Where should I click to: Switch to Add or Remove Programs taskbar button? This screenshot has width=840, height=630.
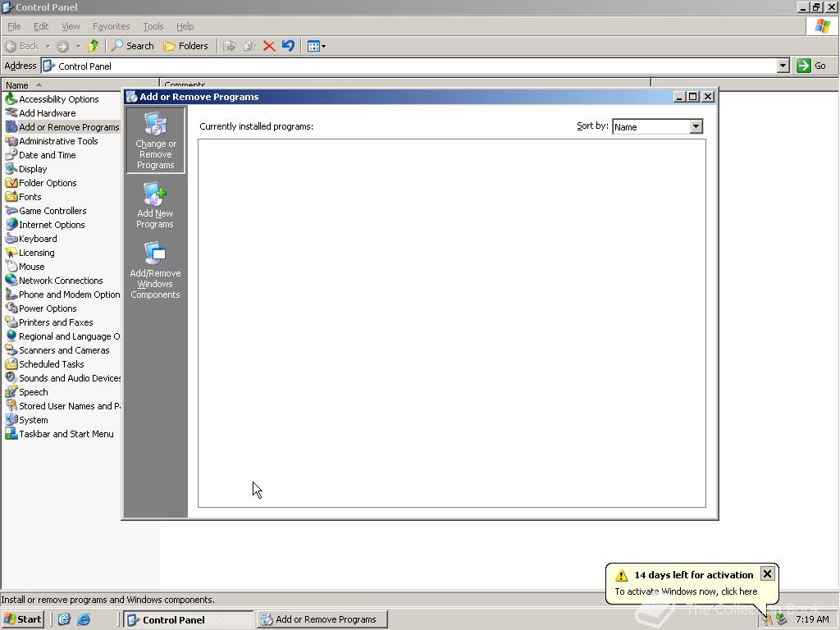click(x=322, y=620)
